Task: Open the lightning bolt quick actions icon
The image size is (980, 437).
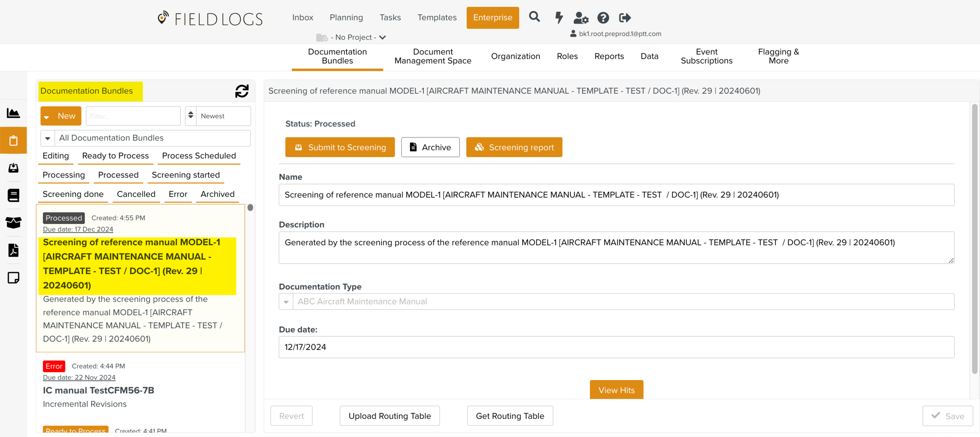Action: tap(559, 18)
